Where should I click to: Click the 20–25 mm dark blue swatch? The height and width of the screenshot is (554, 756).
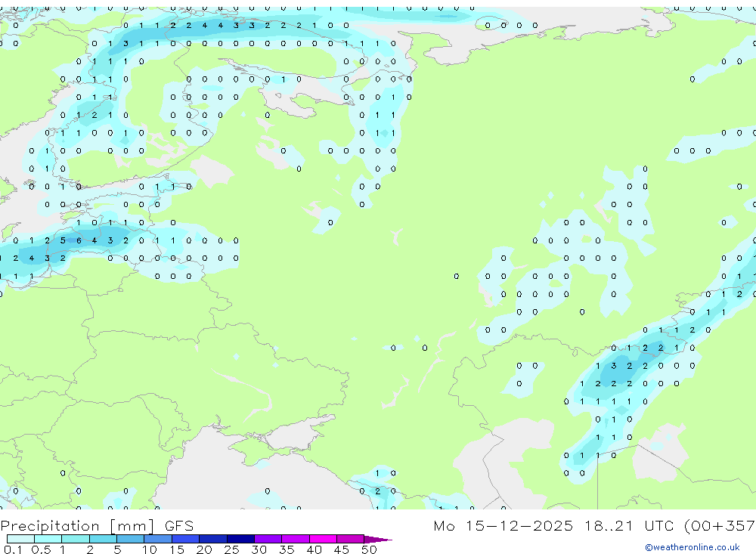click(x=213, y=539)
